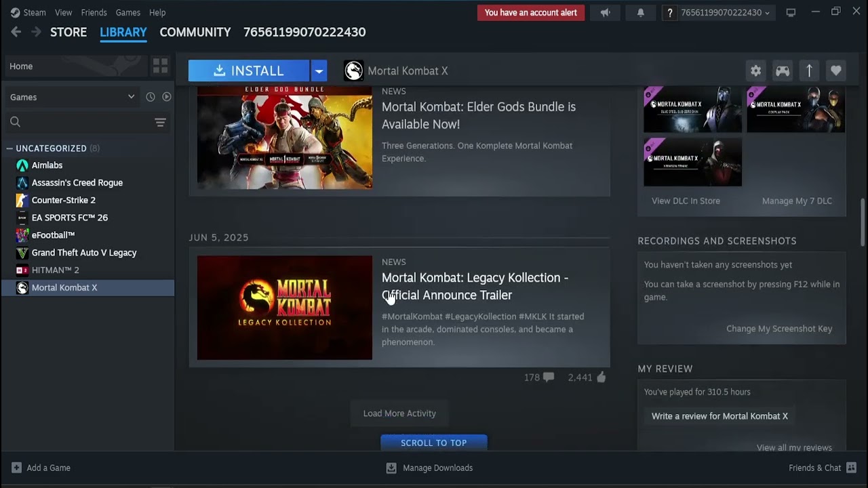Click the forward navigation arrow
This screenshot has height=488, width=868.
click(36, 32)
